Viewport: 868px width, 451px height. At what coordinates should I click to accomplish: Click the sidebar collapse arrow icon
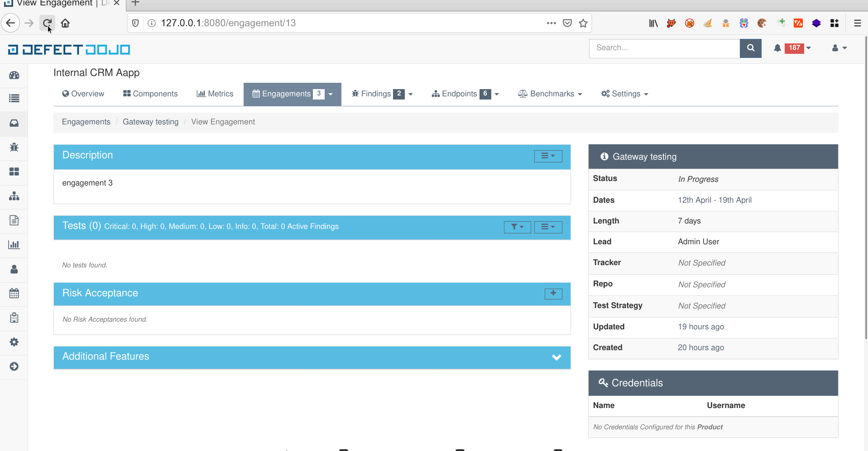click(14, 366)
